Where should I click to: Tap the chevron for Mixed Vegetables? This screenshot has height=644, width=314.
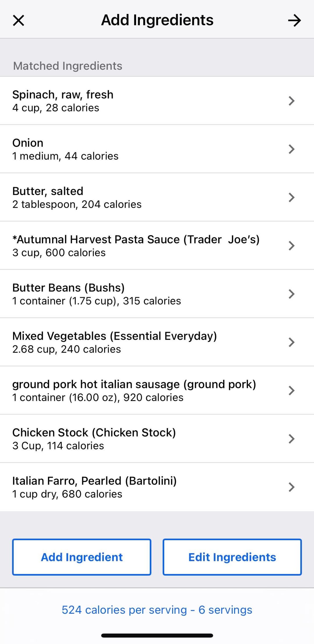tap(291, 342)
